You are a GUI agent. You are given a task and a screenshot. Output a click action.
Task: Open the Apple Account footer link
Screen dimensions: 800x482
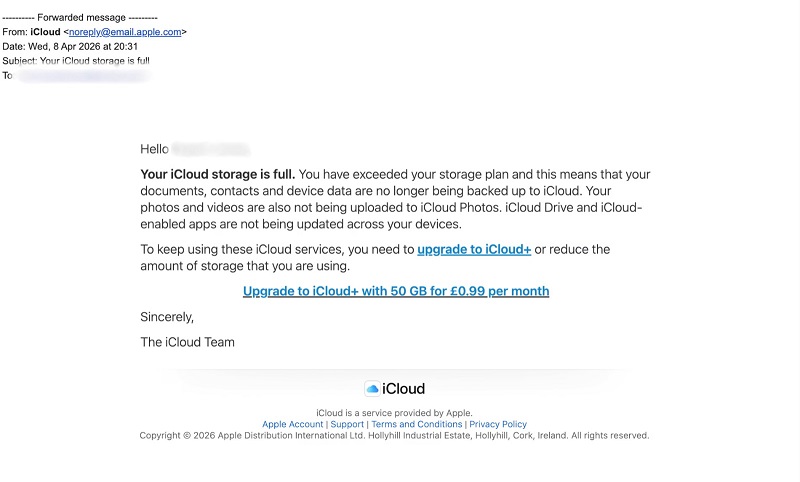(x=292, y=424)
